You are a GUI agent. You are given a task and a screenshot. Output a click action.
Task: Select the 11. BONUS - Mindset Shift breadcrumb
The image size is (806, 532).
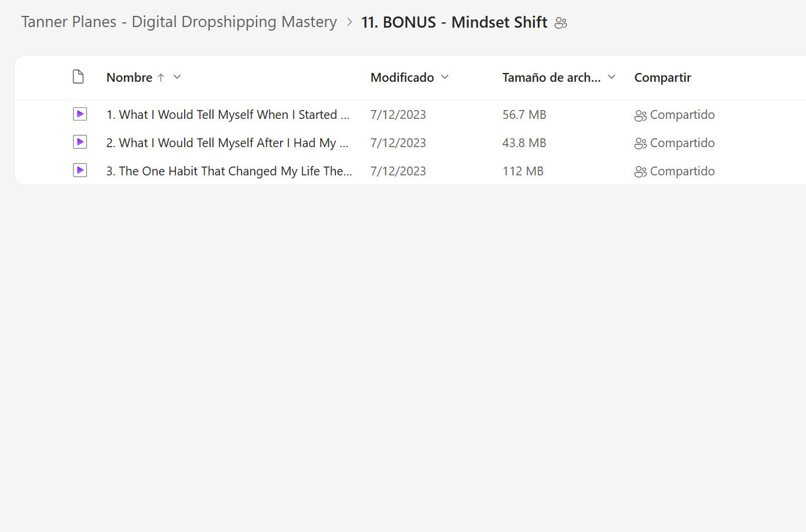tap(454, 22)
